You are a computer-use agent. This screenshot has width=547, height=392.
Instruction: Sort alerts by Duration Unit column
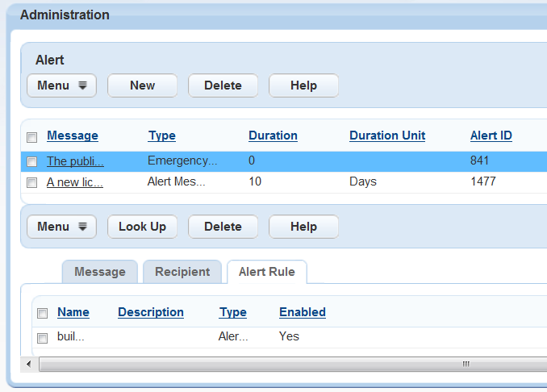[387, 136]
